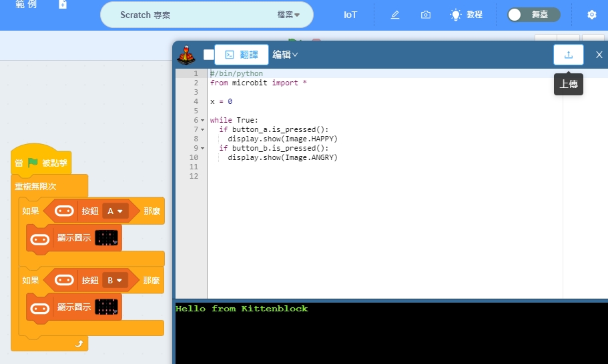Click the micro:bit icon in the button A block
Viewport: 608px width, 364px height.
[x=65, y=211]
